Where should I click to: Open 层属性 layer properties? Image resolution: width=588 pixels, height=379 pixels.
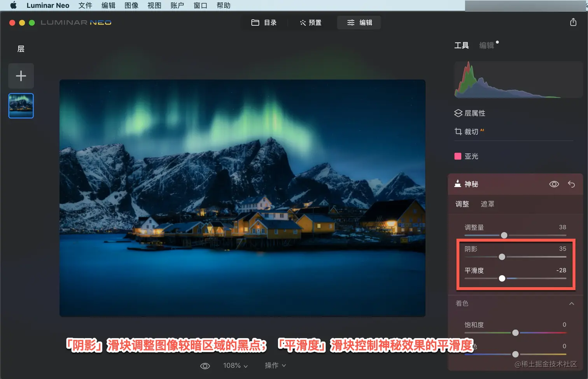click(x=470, y=113)
